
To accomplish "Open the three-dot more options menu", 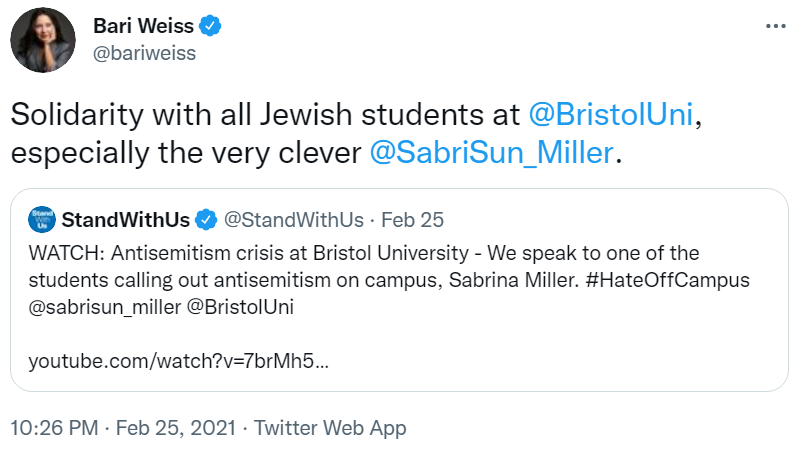I will [776, 26].
